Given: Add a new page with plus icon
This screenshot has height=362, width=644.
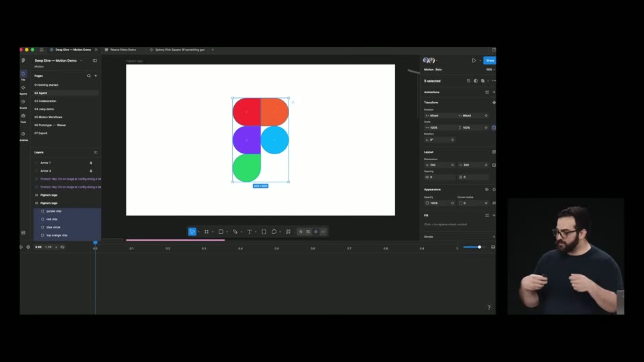Looking at the screenshot, I should pos(96,76).
